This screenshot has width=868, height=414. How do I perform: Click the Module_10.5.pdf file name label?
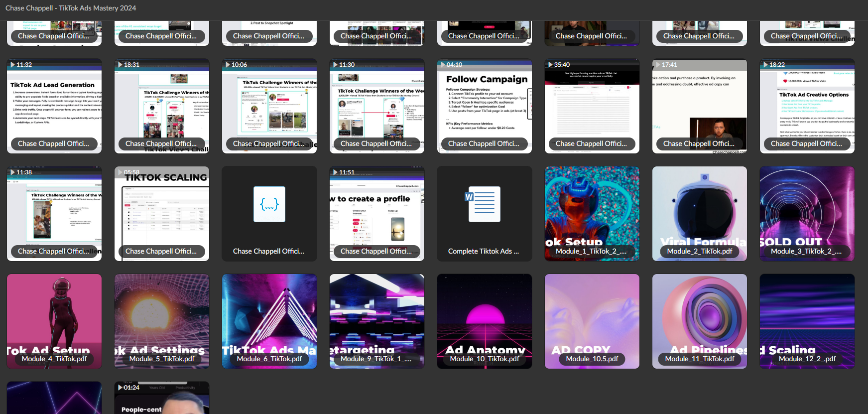[x=592, y=359]
